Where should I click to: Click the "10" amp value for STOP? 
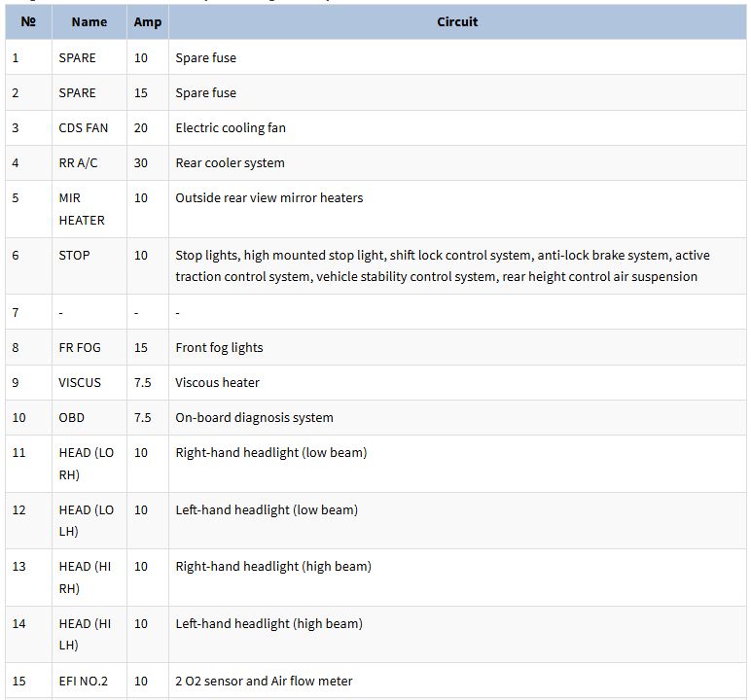[x=141, y=255]
